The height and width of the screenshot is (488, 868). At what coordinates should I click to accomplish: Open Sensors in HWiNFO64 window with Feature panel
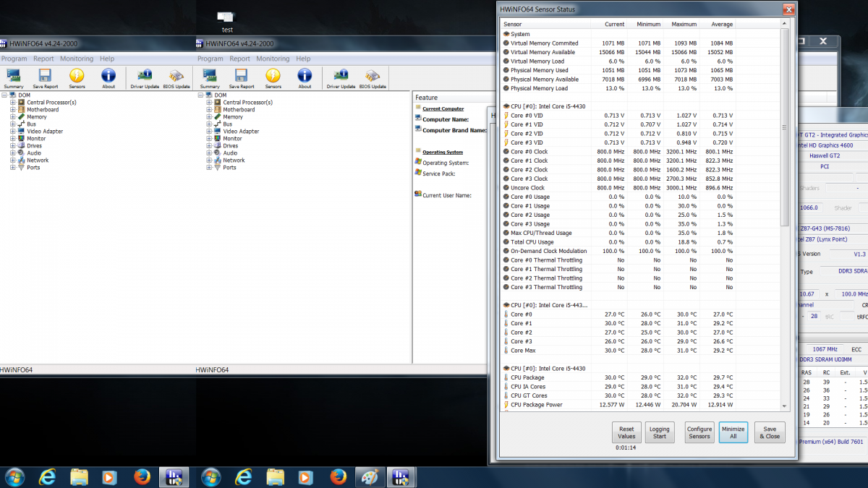click(273, 78)
